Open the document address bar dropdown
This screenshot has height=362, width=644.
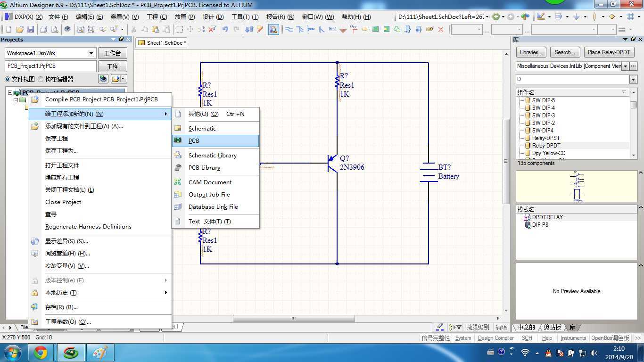(x=488, y=17)
